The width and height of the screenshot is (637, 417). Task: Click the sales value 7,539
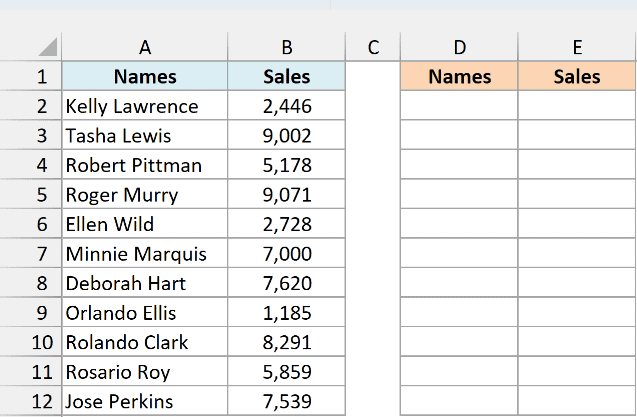click(286, 401)
